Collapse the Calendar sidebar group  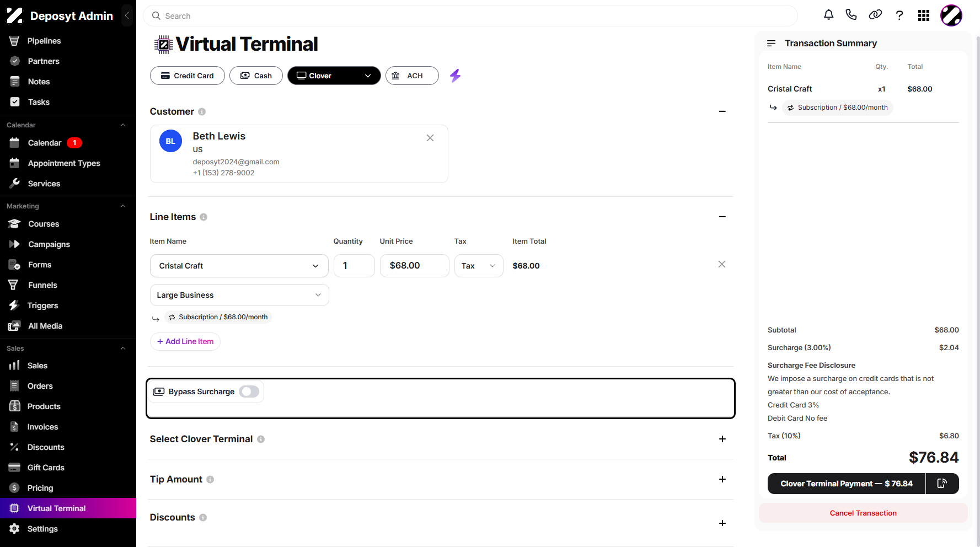123,125
